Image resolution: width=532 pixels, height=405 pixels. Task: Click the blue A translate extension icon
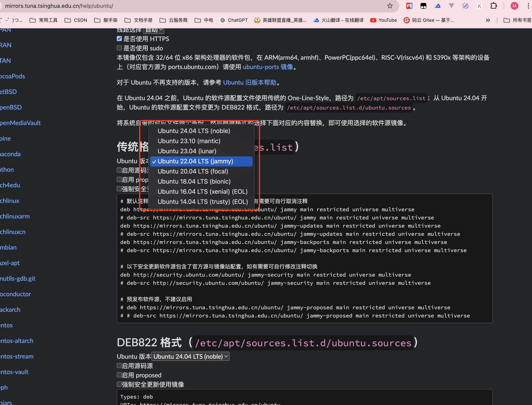click(437, 6)
